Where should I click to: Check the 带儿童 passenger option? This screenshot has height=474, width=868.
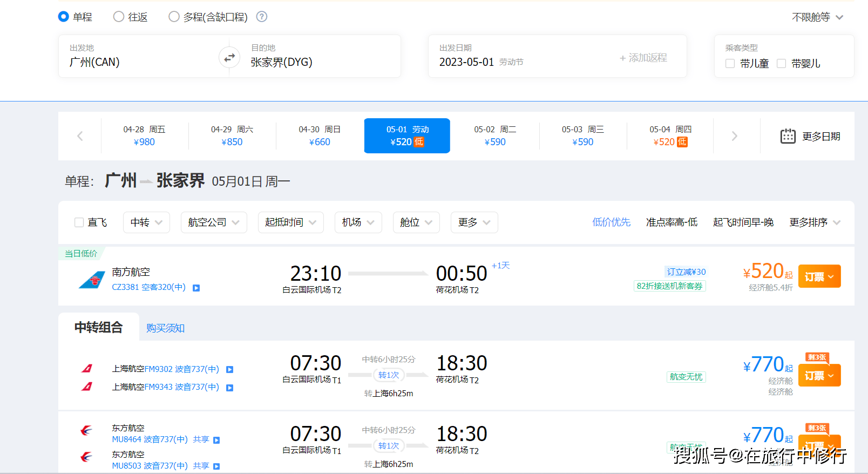[730, 64]
